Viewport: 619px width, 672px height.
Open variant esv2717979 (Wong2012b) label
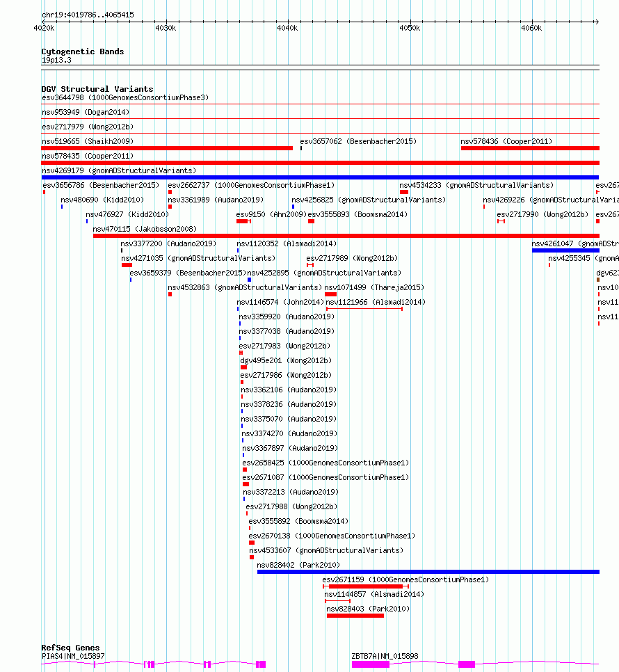[x=88, y=127]
